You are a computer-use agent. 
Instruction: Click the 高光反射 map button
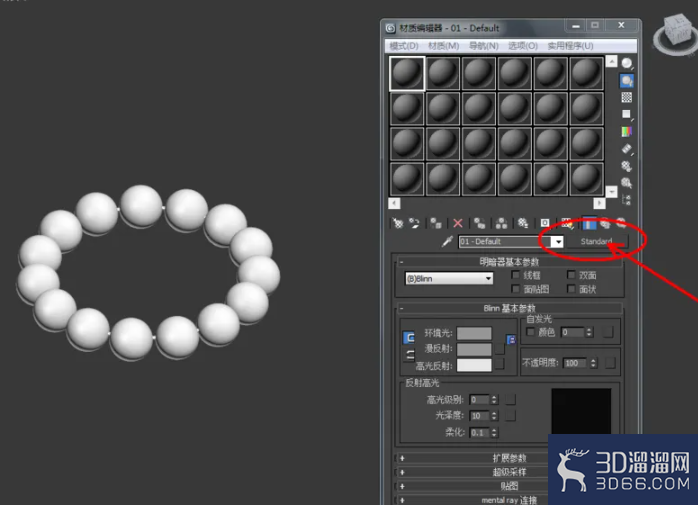pyautogui.click(x=500, y=364)
